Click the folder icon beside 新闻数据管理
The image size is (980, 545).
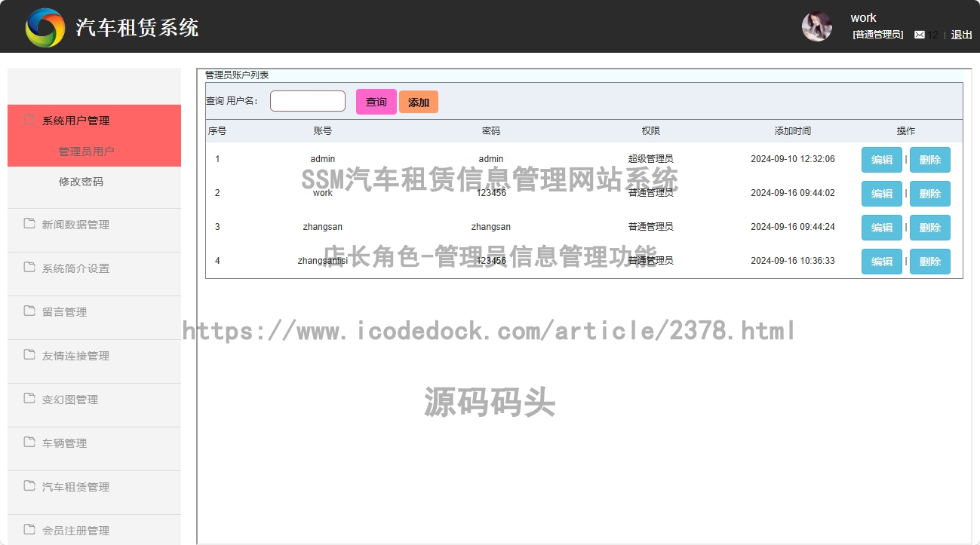pos(29,223)
